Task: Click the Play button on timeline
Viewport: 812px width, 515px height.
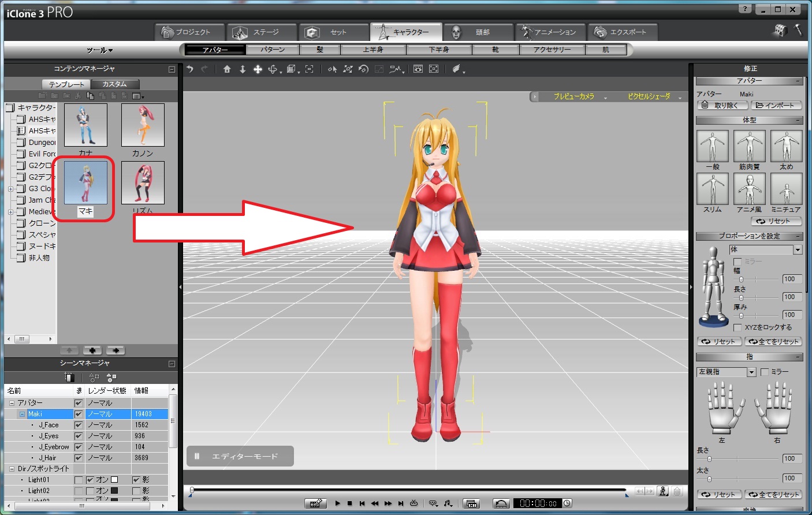Action: click(337, 503)
